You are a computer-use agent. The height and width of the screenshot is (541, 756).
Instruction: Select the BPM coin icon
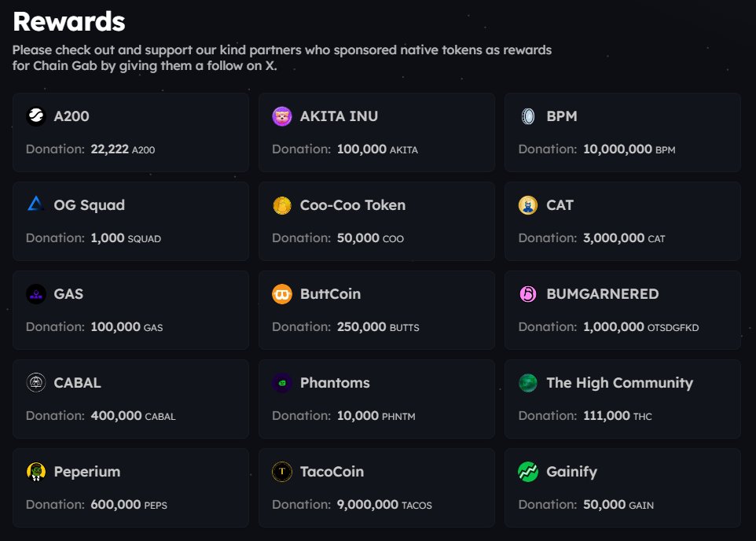[528, 116]
